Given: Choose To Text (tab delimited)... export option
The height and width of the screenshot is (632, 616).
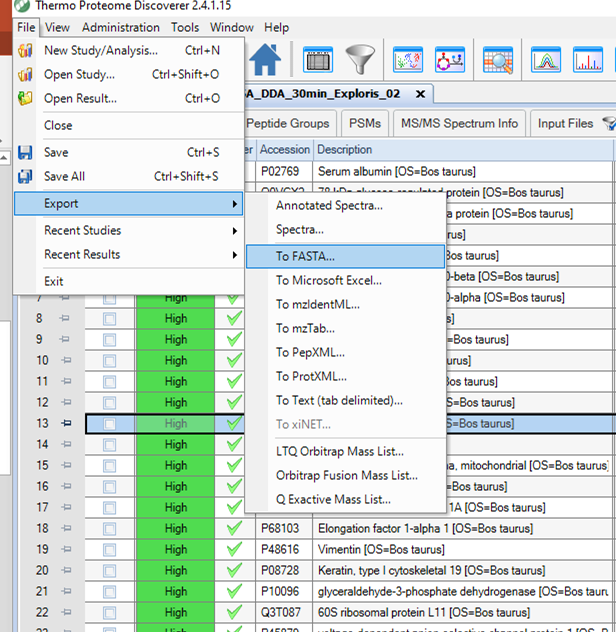Looking at the screenshot, I should (x=345, y=400).
